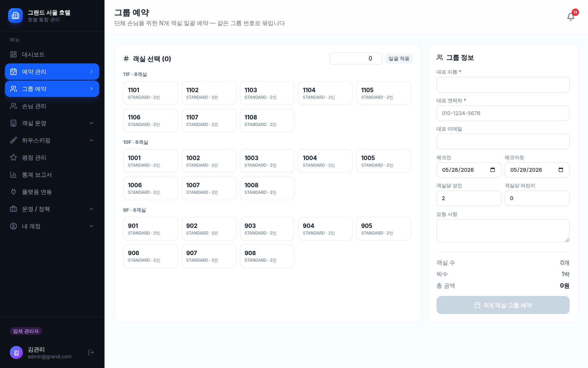Click the dashboard grid icon
Viewport: 588px width, 368px height.
13,55
